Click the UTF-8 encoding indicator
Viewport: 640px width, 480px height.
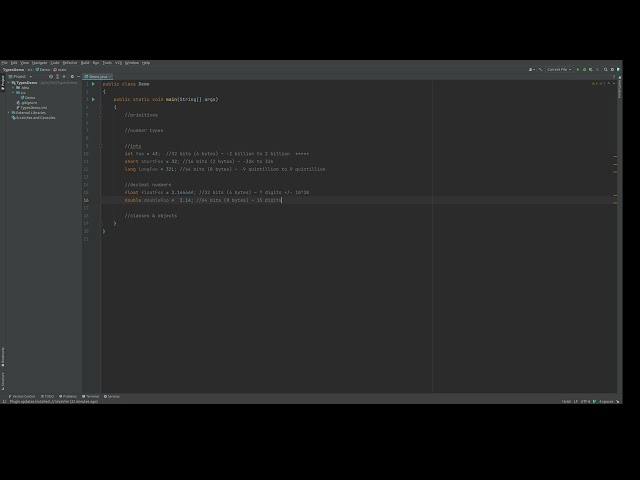tap(585, 402)
